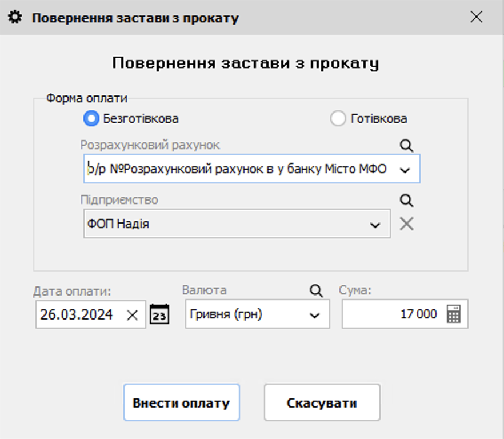504x439 pixels.
Task: Click into the Сума amount field
Action: [400, 314]
